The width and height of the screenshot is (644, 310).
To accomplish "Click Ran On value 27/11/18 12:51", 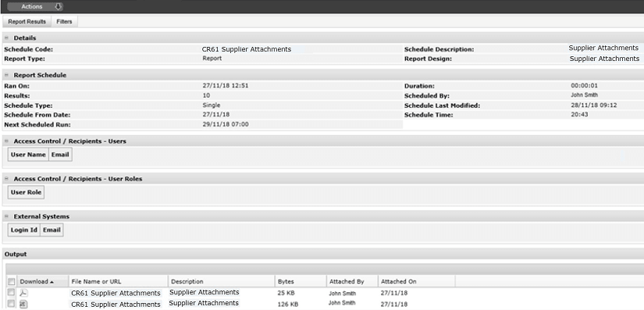I will [x=225, y=86].
